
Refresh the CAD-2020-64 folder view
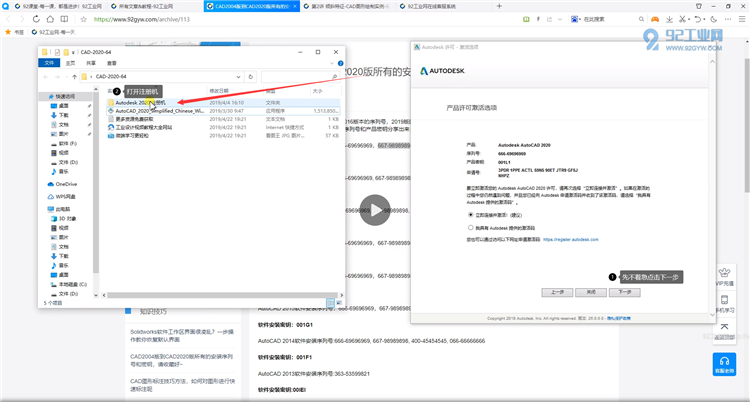pyautogui.click(x=251, y=77)
